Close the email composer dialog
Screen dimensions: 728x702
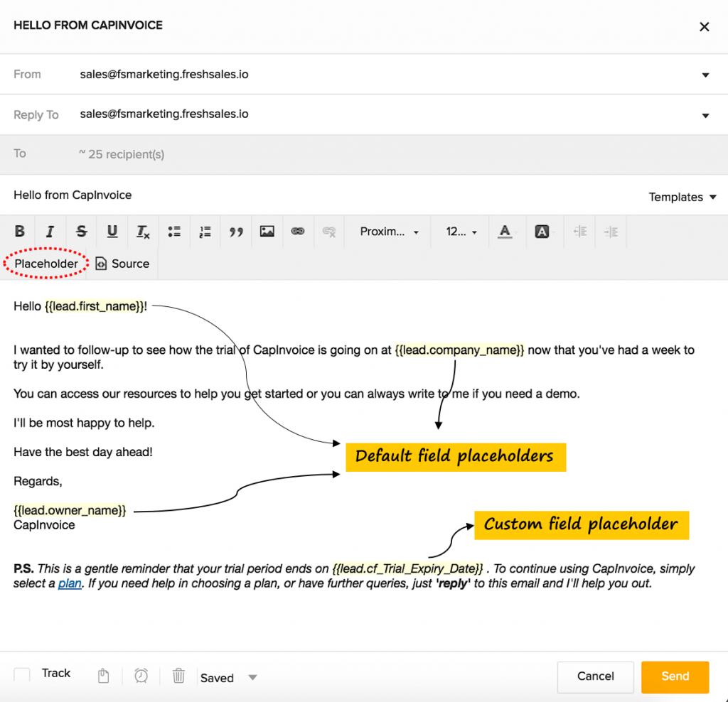coord(705,27)
